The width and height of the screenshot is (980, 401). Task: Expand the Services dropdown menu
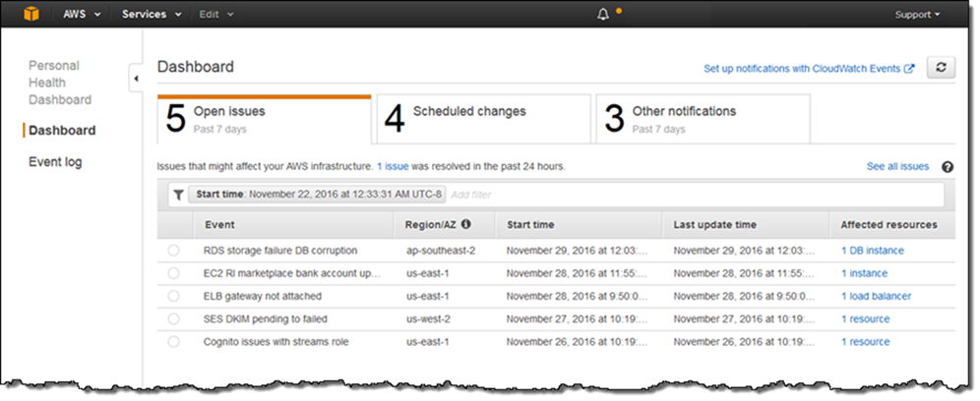(152, 15)
